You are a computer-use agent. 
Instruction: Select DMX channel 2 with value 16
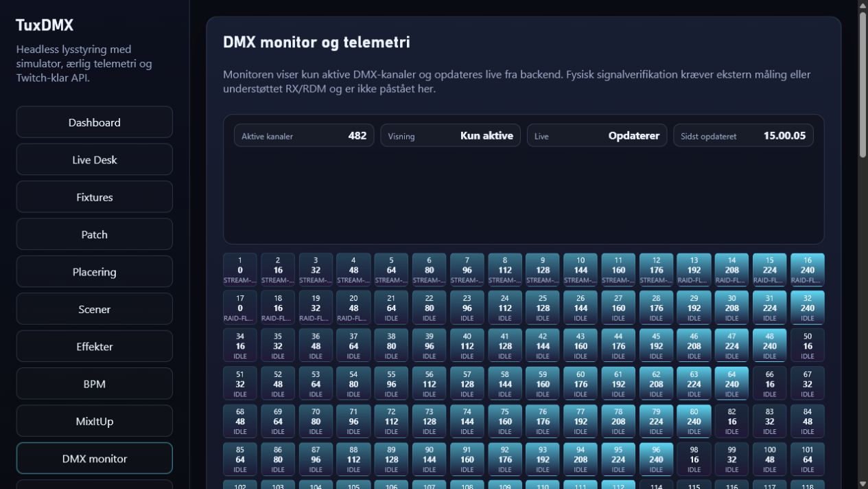(278, 270)
